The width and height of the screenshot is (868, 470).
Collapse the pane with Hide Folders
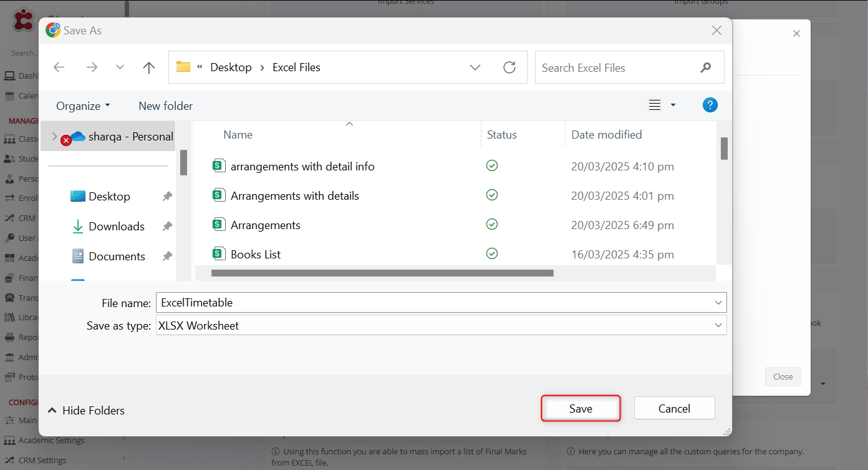[87, 410]
